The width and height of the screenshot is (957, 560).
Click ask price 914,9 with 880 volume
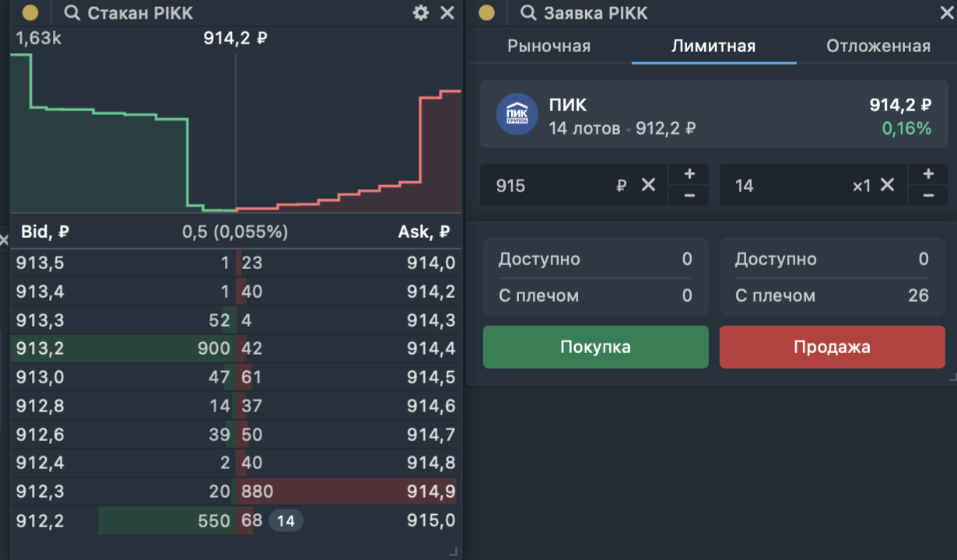click(430, 491)
